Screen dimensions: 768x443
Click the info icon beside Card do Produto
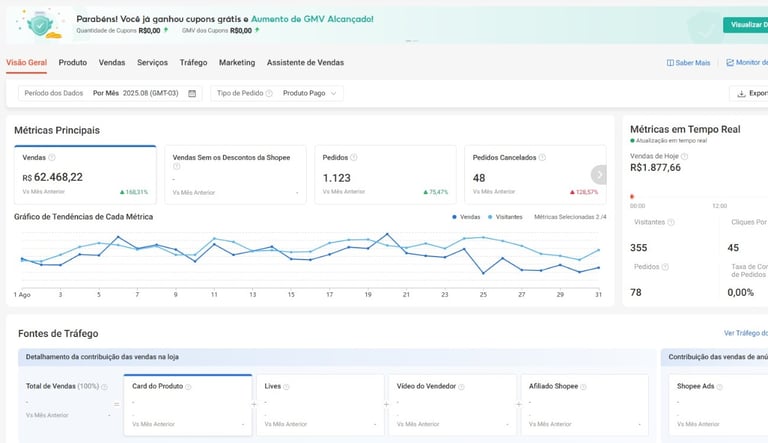point(188,386)
